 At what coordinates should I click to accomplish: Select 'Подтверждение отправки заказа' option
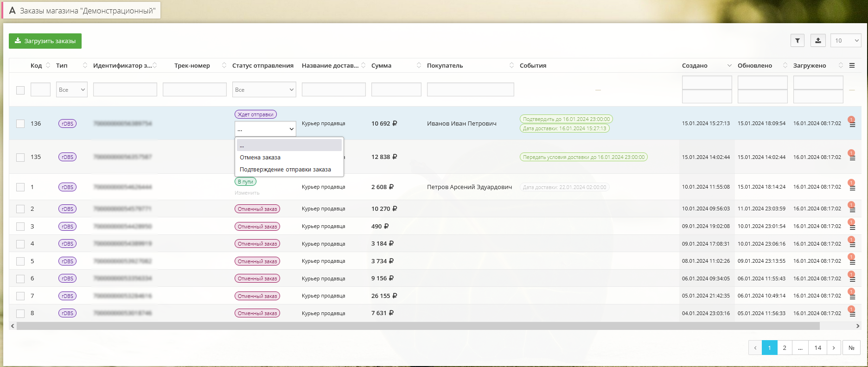(x=285, y=170)
